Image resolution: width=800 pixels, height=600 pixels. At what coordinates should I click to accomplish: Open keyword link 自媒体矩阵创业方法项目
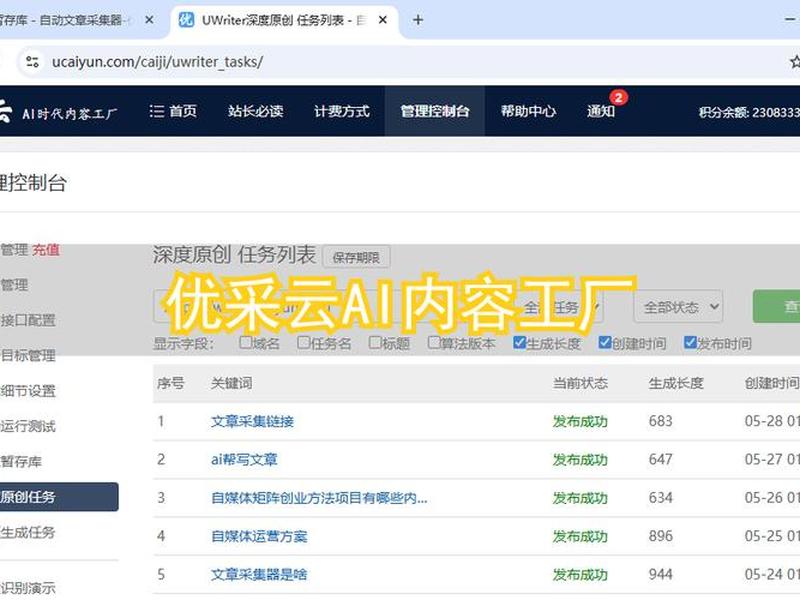(x=319, y=498)
